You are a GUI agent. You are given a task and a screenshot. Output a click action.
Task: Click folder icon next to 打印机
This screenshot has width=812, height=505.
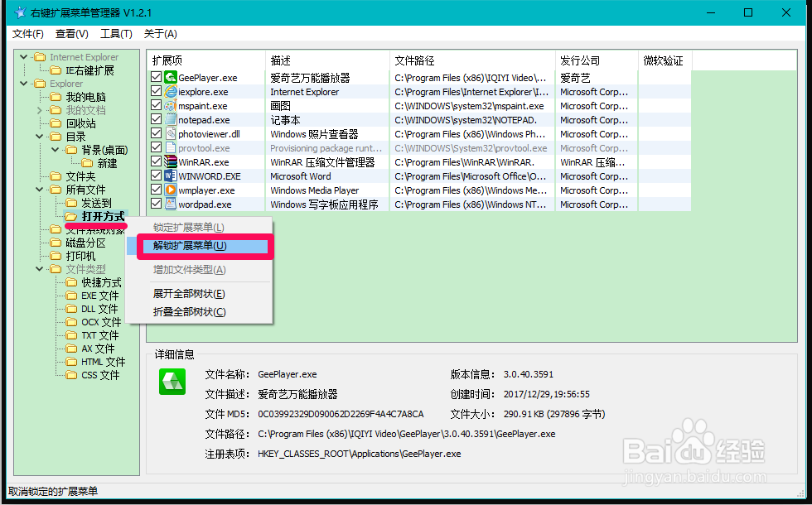click(x=56, y=256)
